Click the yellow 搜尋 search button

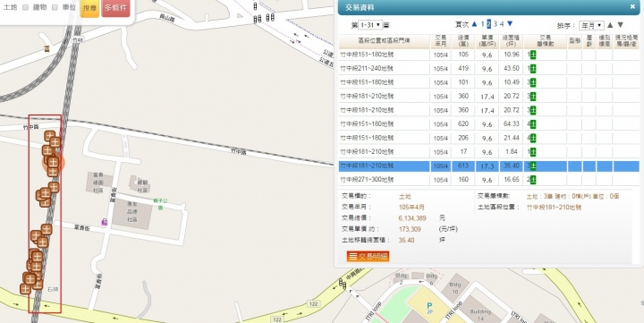point(89,8)
